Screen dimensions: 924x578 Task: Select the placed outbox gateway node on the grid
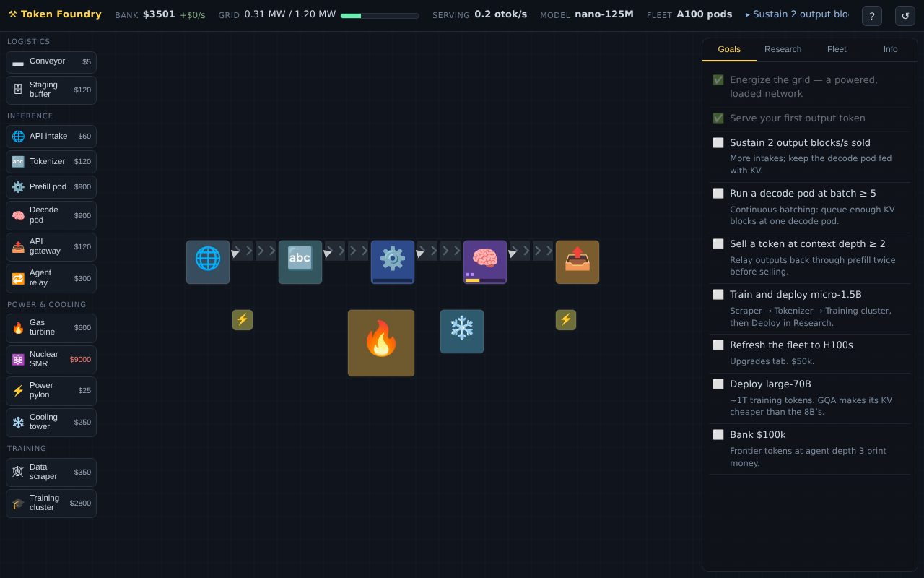[x=577, y=262]
